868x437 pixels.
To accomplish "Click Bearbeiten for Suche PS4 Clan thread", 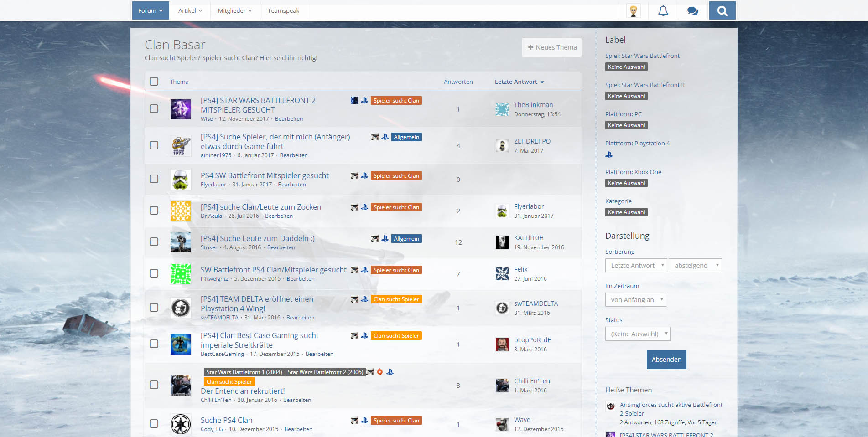I will coord(298,429).
